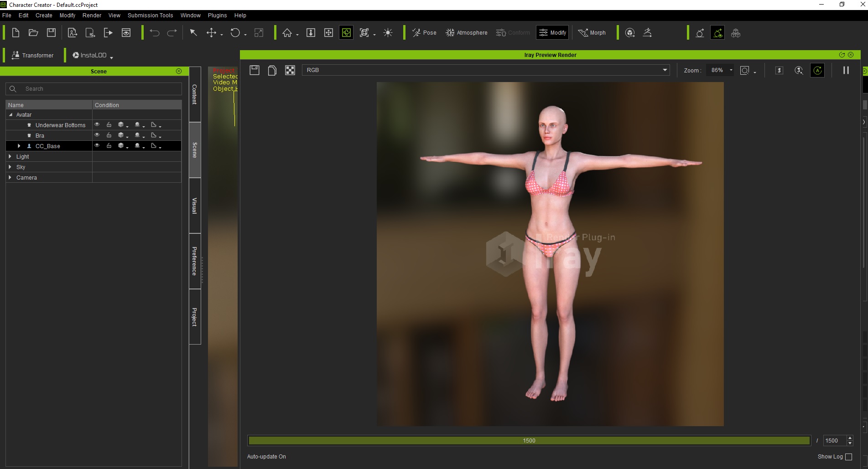Switch to the Preference side tab
Viewport: 868px width, 469px height.
tap(195, 261)
